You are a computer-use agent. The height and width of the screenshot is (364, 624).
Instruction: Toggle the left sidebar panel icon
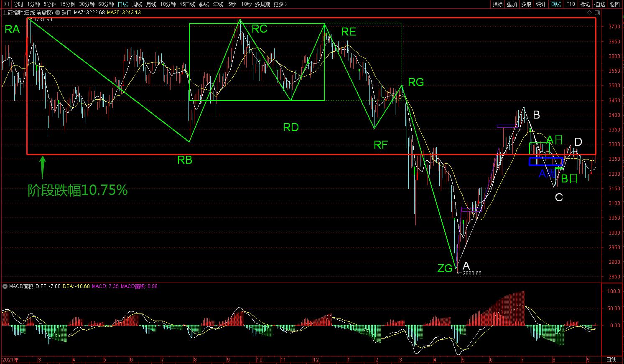coord(6,4)
